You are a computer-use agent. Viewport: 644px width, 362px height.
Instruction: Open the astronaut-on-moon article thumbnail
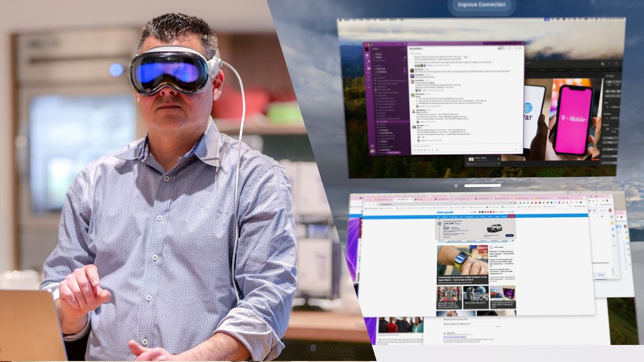point(475,294)
